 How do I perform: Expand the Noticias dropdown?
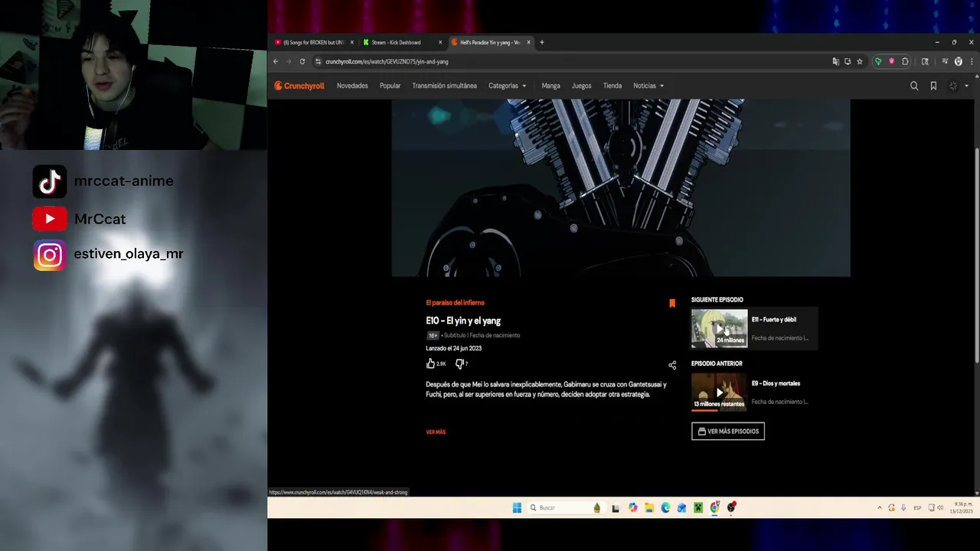[x=648, y=86]
